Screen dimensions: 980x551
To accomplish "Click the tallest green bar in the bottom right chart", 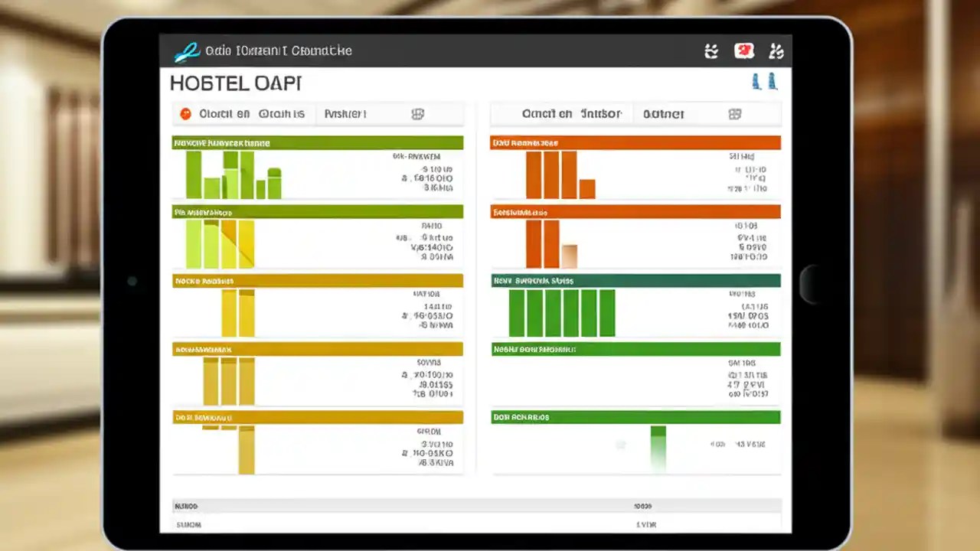I will pos(657,448).
